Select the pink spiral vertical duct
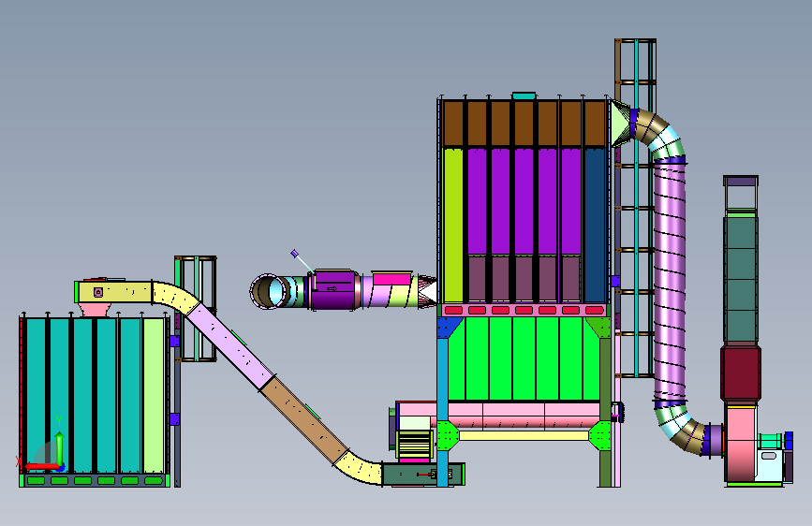Viewport: 812px width, 526px height. (670, 282)
